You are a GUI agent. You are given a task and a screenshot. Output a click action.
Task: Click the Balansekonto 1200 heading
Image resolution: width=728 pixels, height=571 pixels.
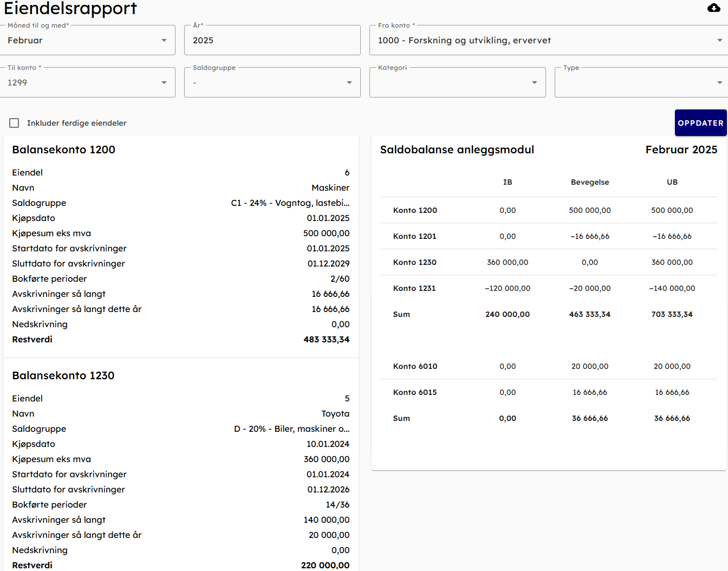tap(63, 150)
